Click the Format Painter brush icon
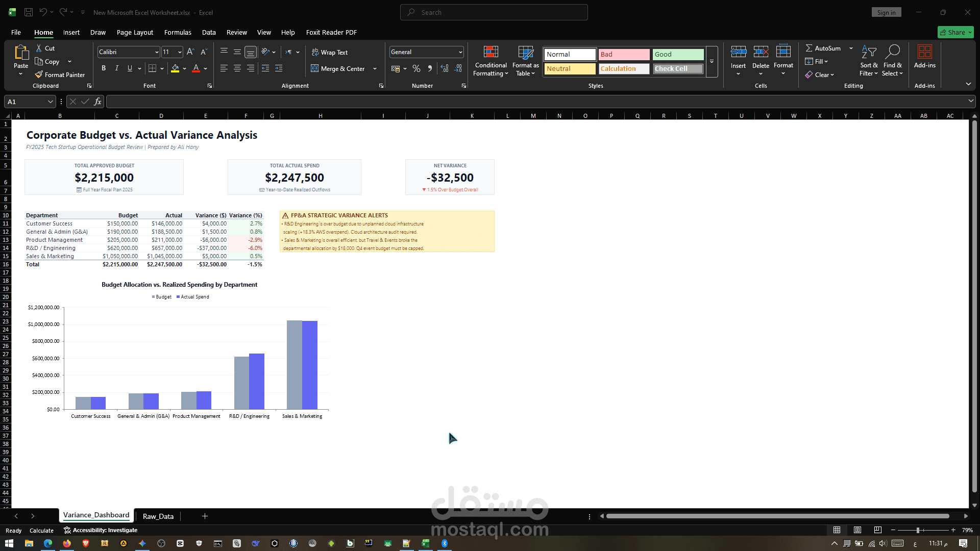This screenshot has width=980, height=551. point(39,74)
